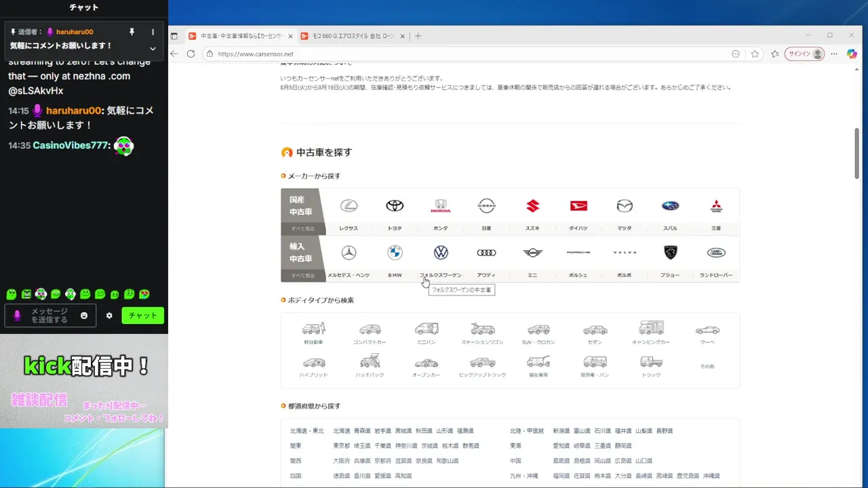Select the Toyota (トヨタ) maker logo
Image resolution: width=868 pixels, height=488 pixels.
click(x=395, y=206)
